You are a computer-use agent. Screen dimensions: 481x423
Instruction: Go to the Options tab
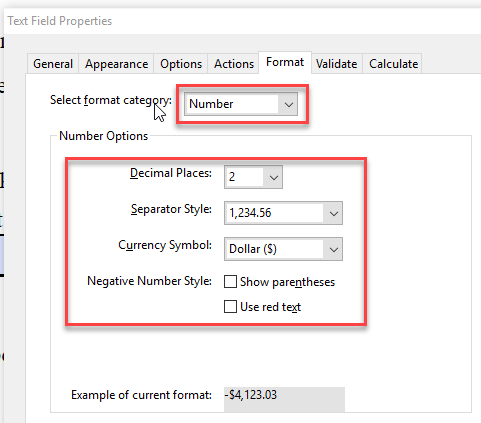coord(181,64)
